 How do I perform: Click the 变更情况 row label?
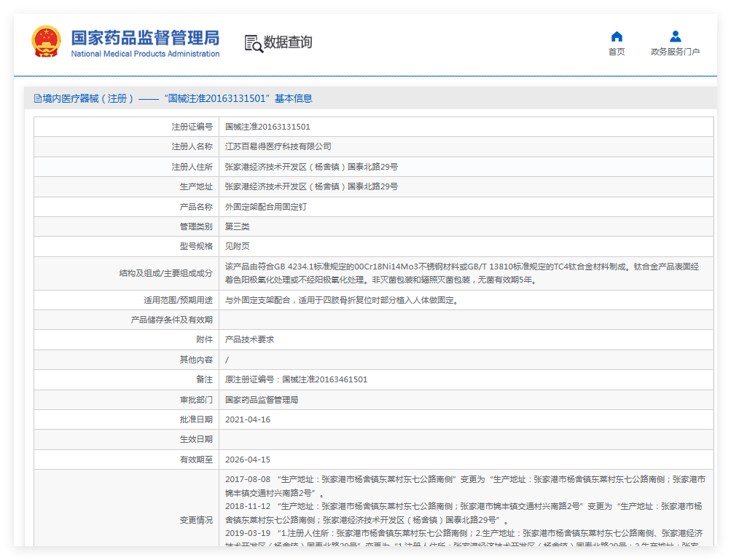196,520
